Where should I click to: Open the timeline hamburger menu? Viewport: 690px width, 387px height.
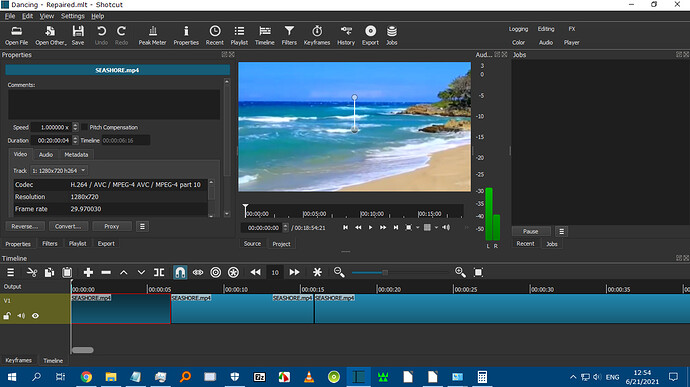[x=11, y=273]
